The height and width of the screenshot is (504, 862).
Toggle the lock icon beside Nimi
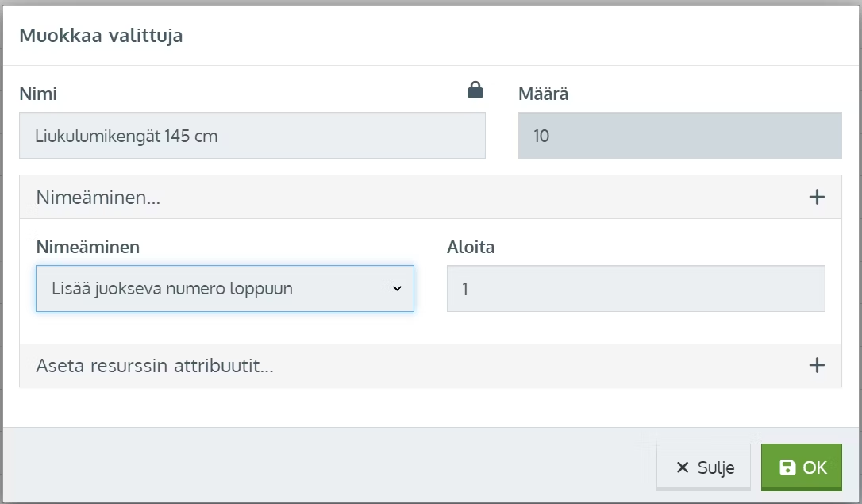point(475,90)
